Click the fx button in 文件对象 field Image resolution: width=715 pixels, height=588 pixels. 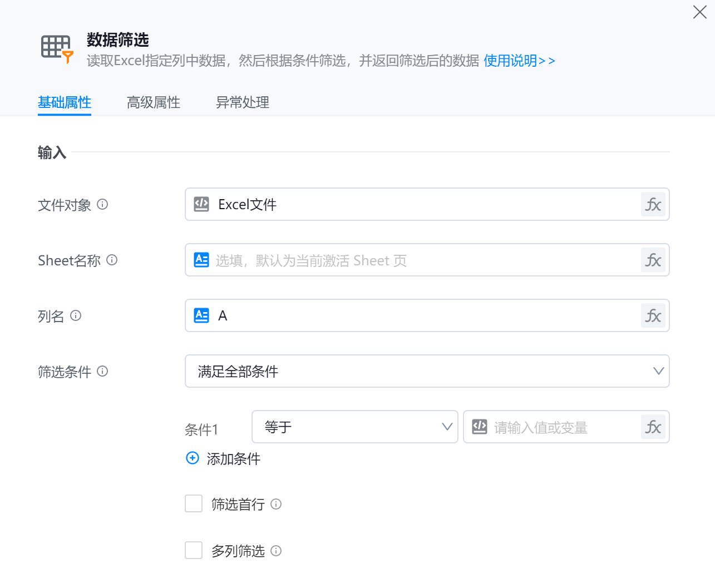pos(653,205)
